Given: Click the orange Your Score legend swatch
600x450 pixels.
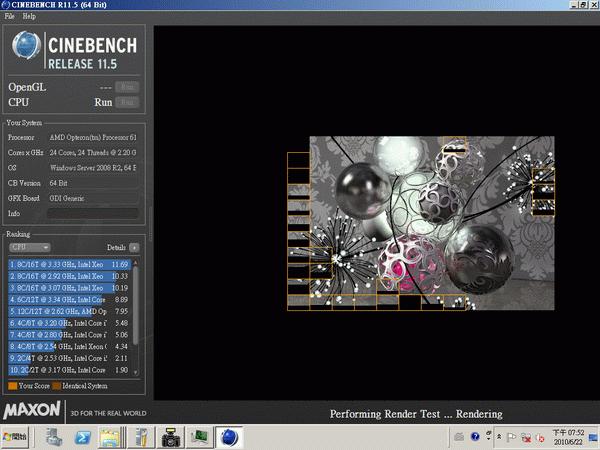Looking at the screenshot, I should [x=13, y=386].
